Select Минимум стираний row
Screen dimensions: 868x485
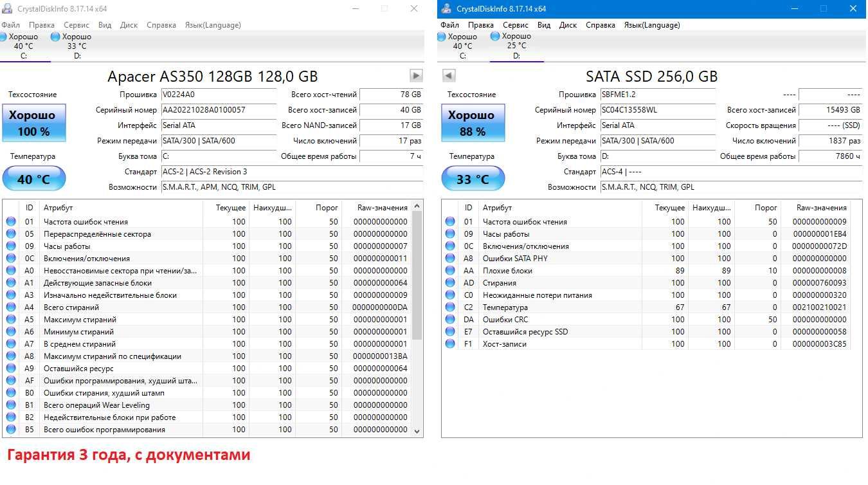pyautogui.click(x=207, y=332)
